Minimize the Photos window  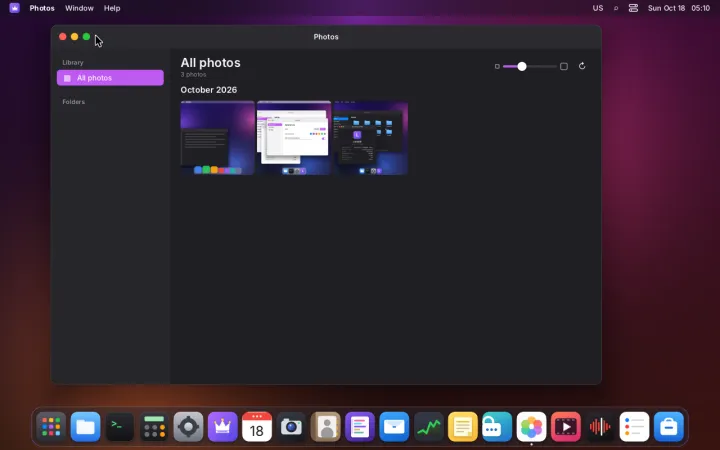click(74, 37)
